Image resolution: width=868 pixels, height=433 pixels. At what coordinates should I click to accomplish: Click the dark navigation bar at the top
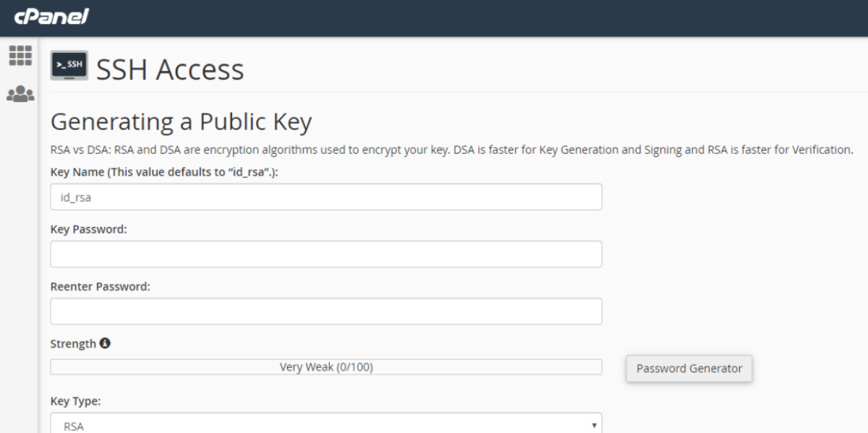point(434,16)
